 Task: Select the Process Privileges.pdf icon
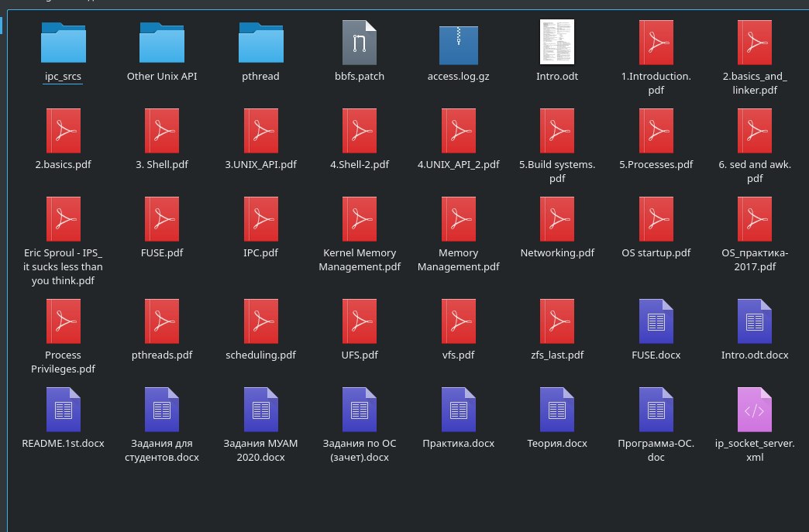coord(63,321)
